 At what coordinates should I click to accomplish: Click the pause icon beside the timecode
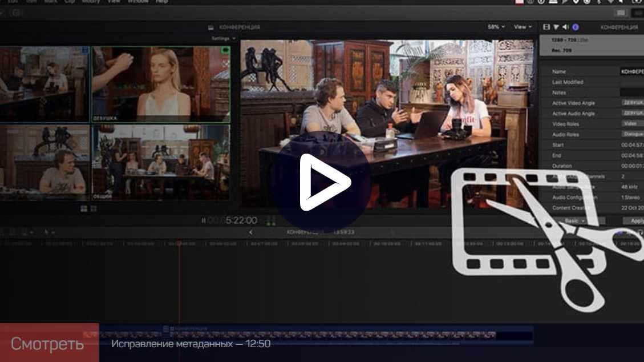[204, 220]
